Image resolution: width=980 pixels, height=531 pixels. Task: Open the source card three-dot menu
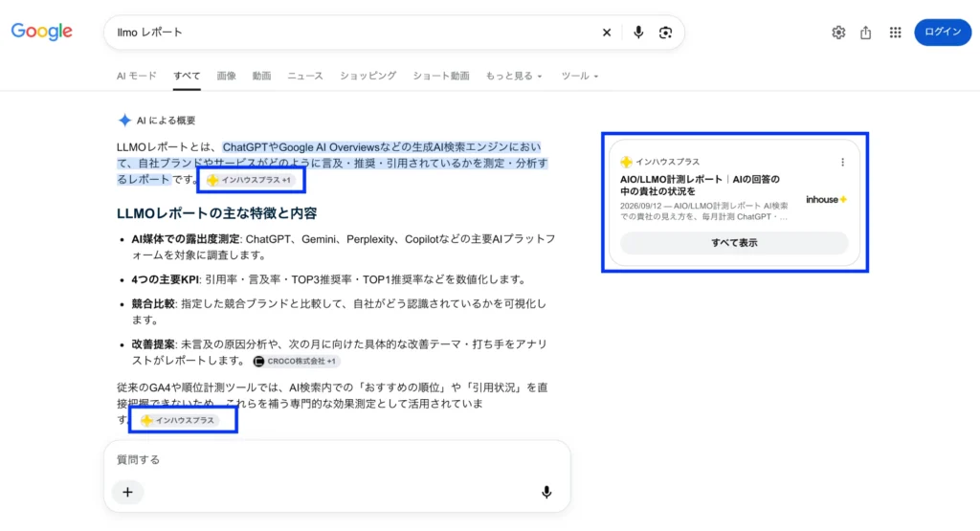(x=842, y=162)
